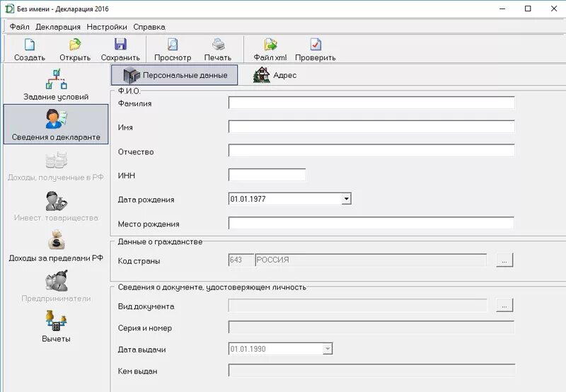566x392 pixels.
Task: Open a file with Открыть icon
Action: pyautogui.click(x=75, y=45)
